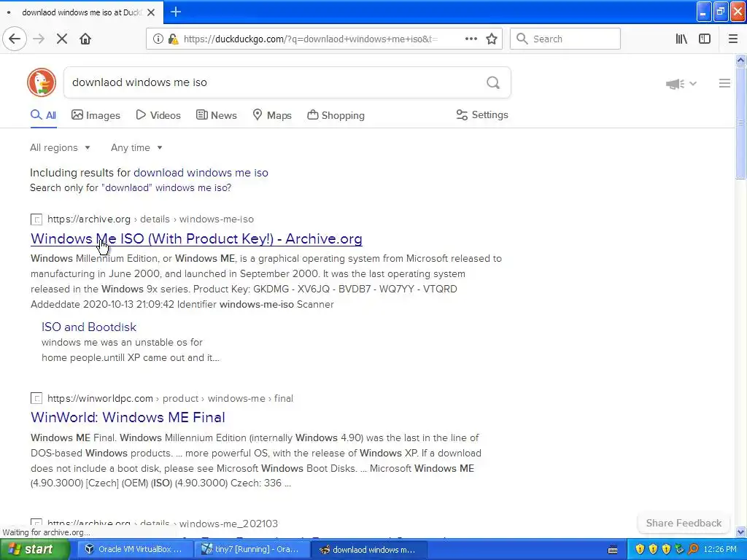Select downlaod windows m... Firefox taskbar button
This screenshot has height=560, width=747.
click(x=368, y=550)
